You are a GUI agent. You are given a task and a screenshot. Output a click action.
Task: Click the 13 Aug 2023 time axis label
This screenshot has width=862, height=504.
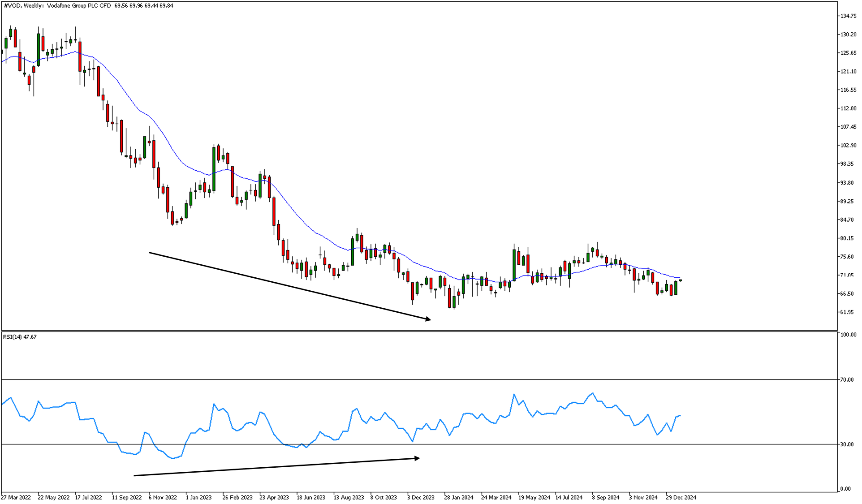pyautogui.click(x=349, y=498)
